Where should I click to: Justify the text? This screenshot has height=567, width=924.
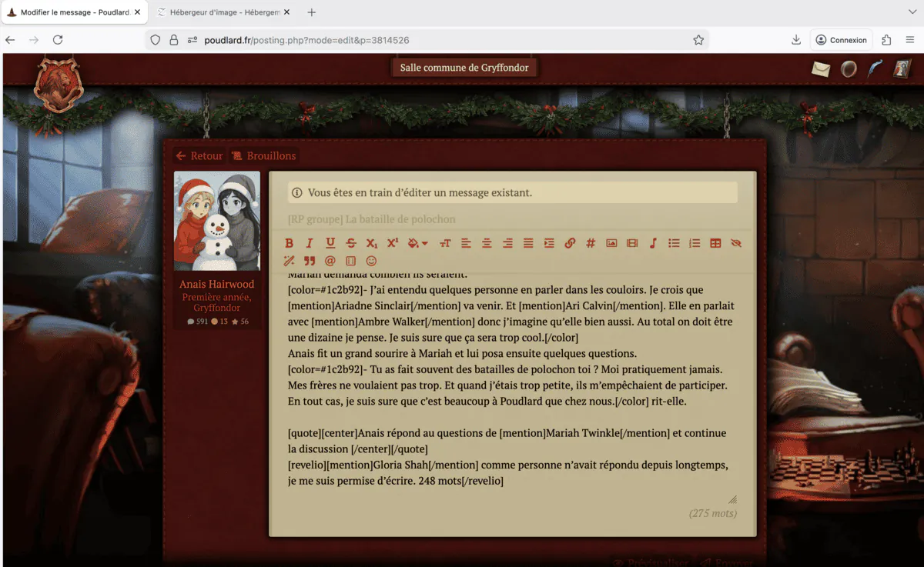pos(528,243)
